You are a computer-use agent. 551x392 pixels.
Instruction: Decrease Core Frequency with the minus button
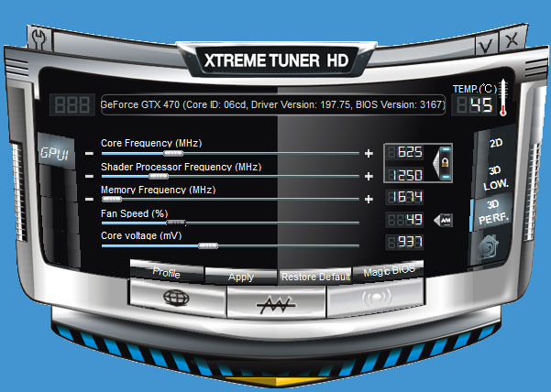point(90,154)
